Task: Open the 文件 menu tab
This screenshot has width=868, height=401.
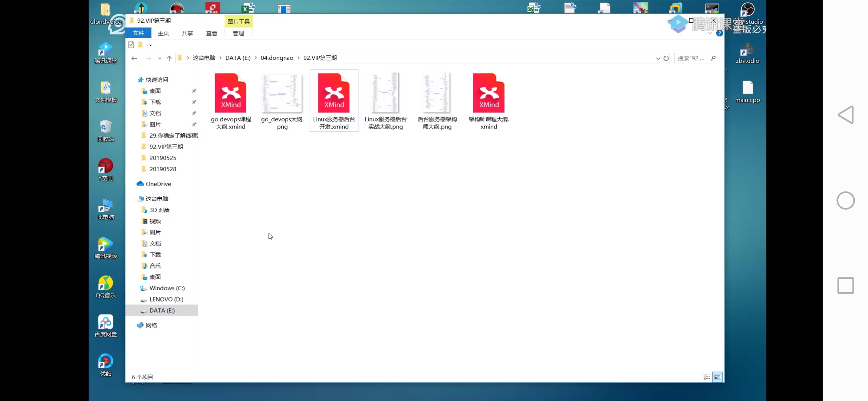Action: coord(138,33)
